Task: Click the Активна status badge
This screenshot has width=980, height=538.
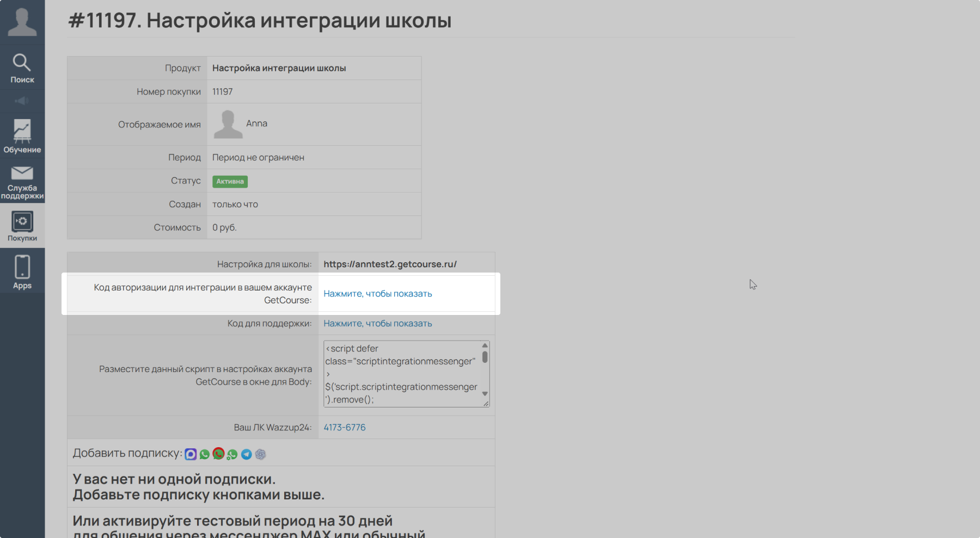Action: click(x=230, y=182)
